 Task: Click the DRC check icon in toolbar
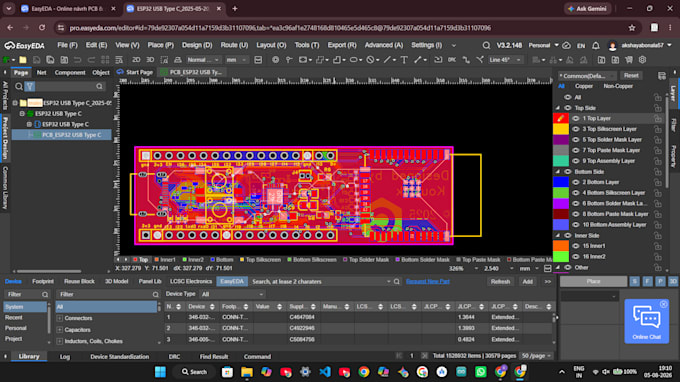coord(451,60)
